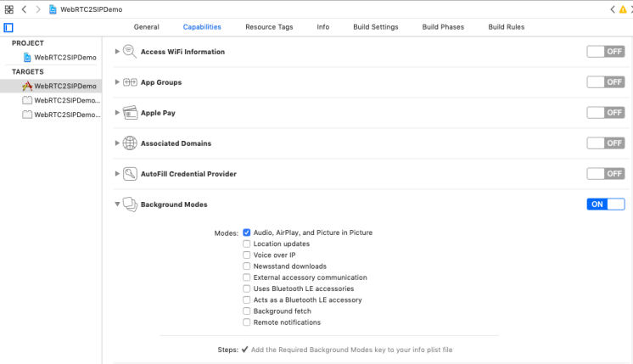Turn on the App Groups switch

pos(605,82)
